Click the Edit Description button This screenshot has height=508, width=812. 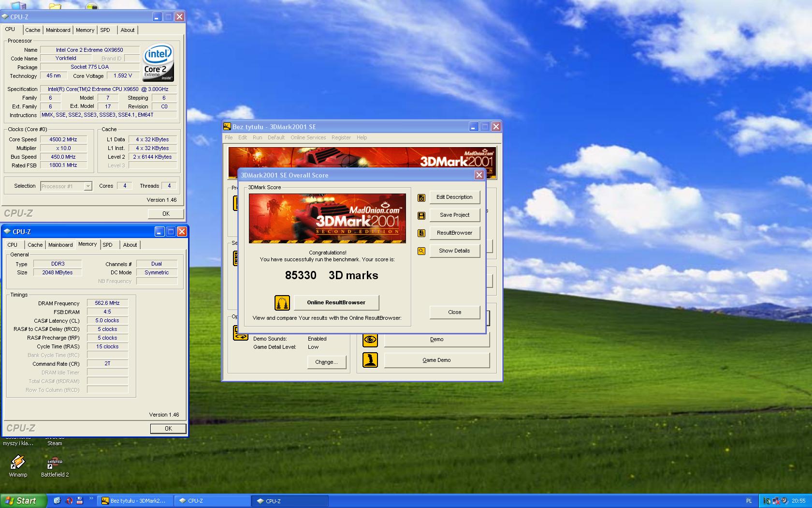pyautogui.click(x=454, y=197)
